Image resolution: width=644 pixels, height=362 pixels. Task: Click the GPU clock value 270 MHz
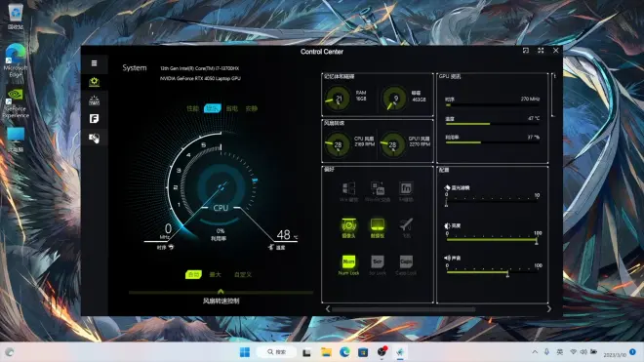click(x=530, y=99)
